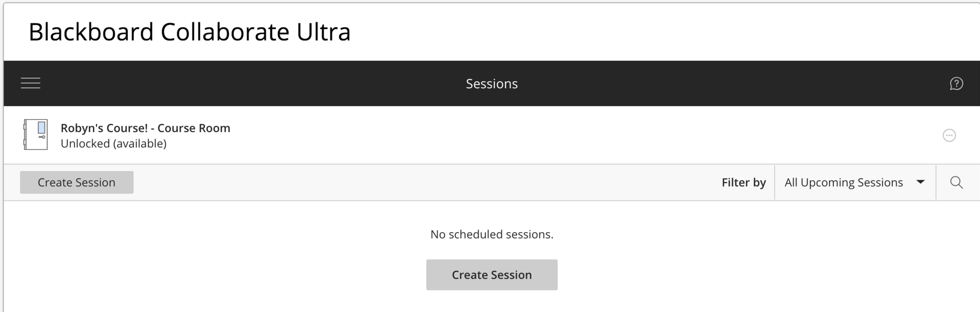Open course room options ellipsis button

tap(949, 135)
